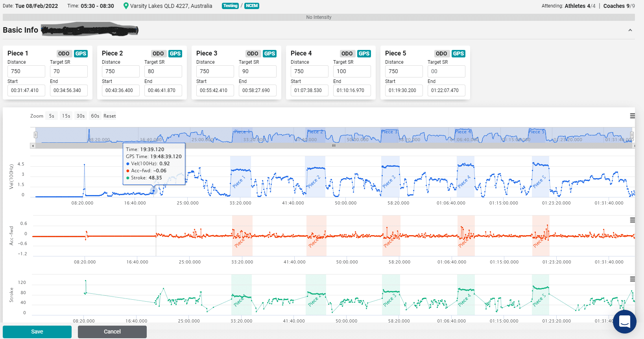Open the chat support bubble
644x339 pixels.
click(x=624, y=322)
